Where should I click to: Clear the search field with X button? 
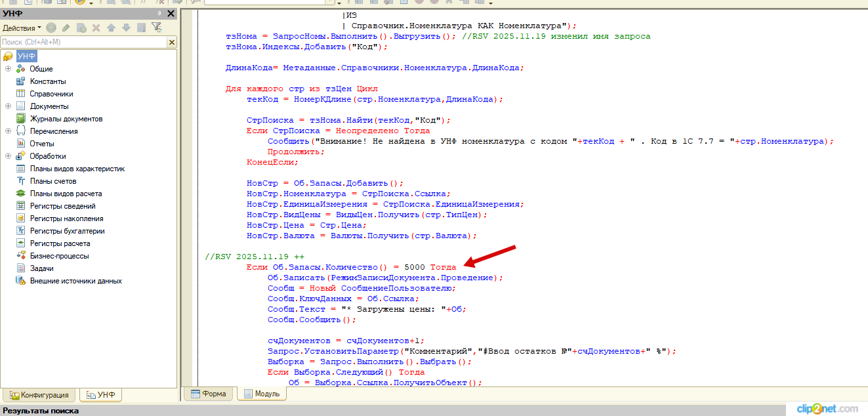tap(172, 42)
